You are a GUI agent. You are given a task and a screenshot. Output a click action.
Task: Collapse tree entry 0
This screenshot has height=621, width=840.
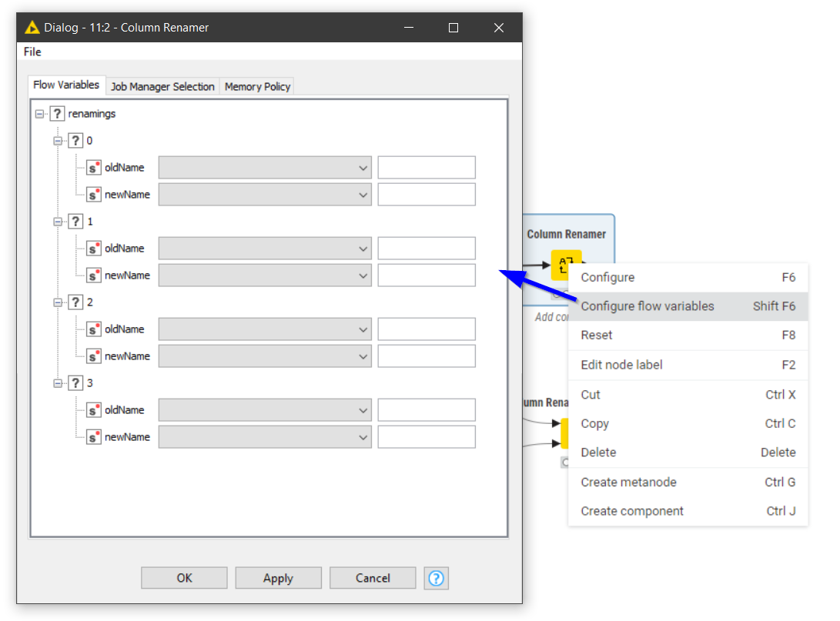click(58, 141)
